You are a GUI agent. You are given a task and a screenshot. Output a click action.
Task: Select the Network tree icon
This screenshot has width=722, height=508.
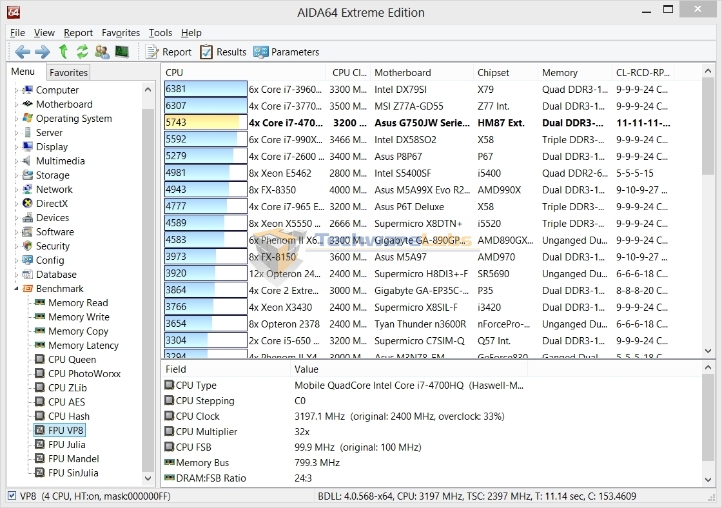point(28,189)
